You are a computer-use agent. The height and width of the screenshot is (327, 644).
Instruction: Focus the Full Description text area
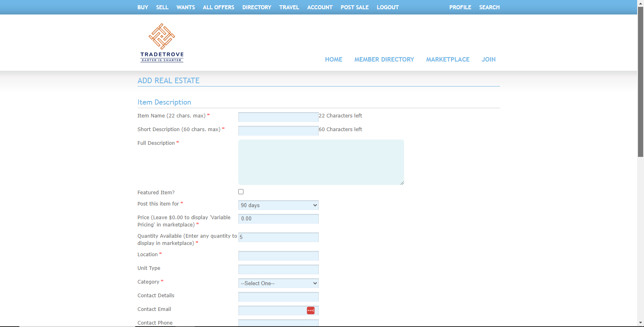coord(321,162)
